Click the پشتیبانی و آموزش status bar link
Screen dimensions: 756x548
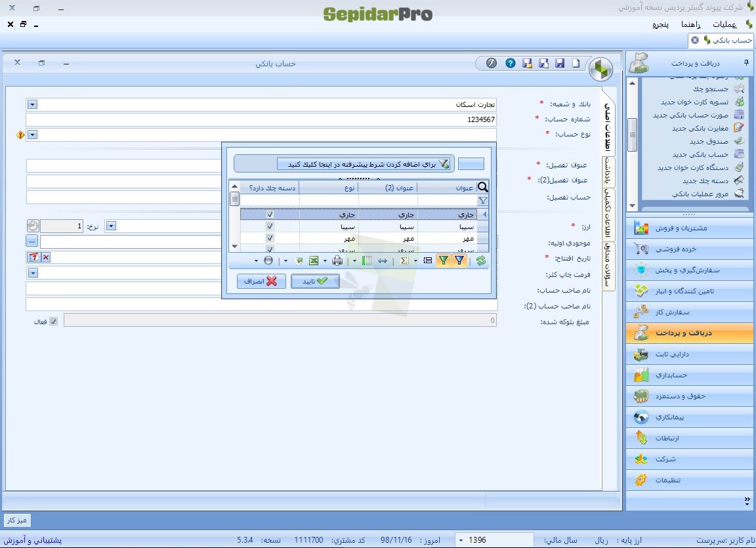click(x=33, y=540)
